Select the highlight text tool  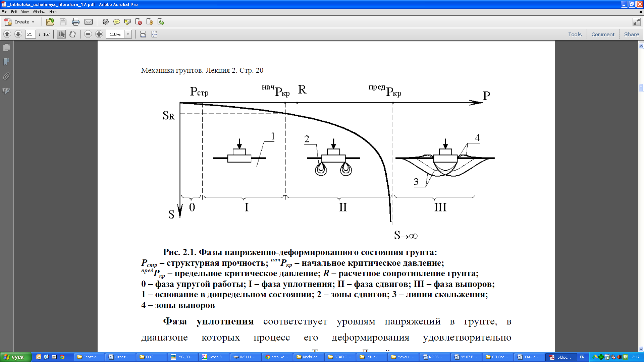click(127, 22)
